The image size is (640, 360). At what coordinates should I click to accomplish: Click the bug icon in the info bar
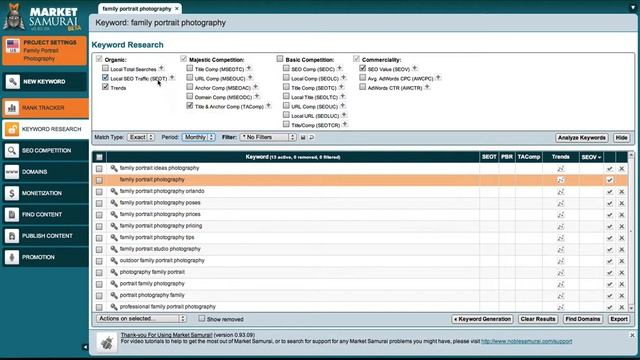click(107, 342)
